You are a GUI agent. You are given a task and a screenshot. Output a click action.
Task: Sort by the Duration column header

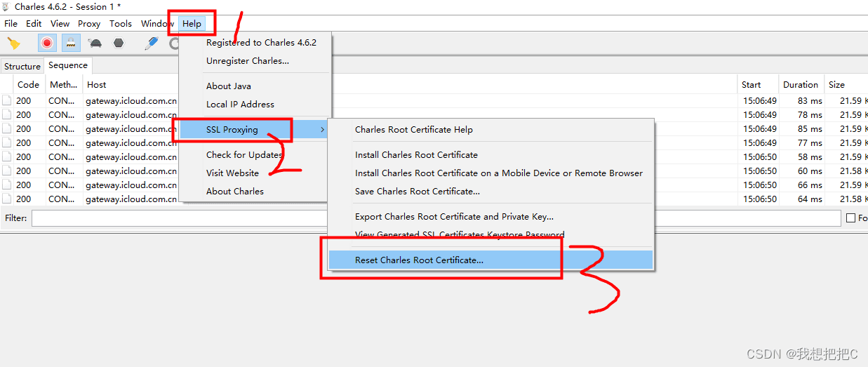(801, 84)
